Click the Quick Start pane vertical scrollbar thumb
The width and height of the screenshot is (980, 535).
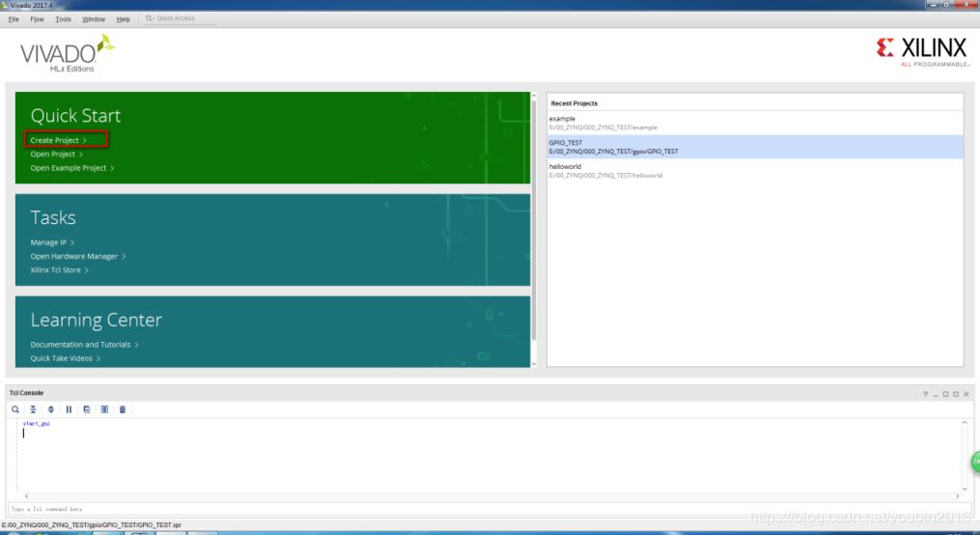coord(534,219)
